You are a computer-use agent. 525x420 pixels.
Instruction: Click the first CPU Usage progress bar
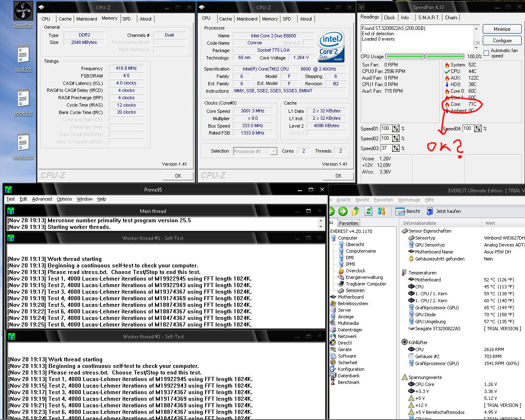tap(405, 57)
